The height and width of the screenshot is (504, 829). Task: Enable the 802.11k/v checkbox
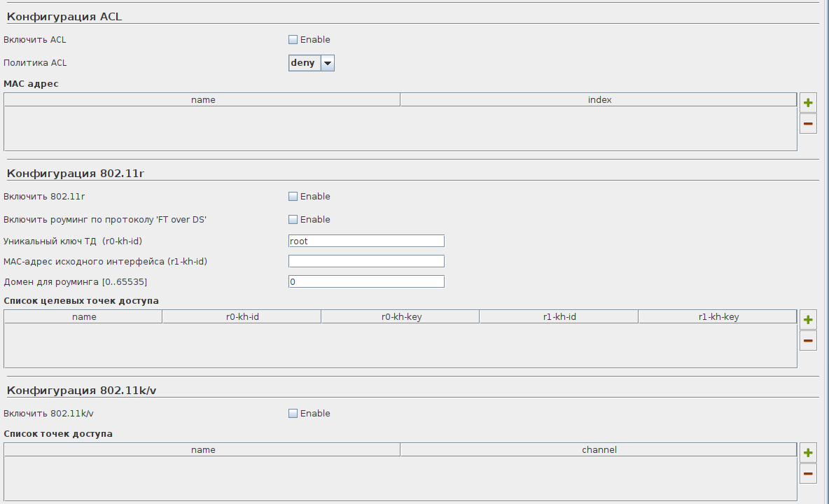tap(293, 414)
